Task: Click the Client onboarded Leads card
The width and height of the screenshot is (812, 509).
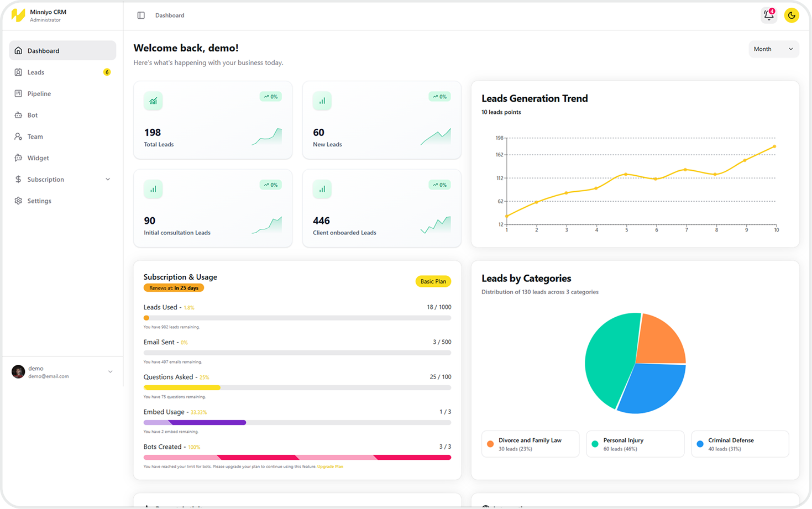Action: [381, 208]
